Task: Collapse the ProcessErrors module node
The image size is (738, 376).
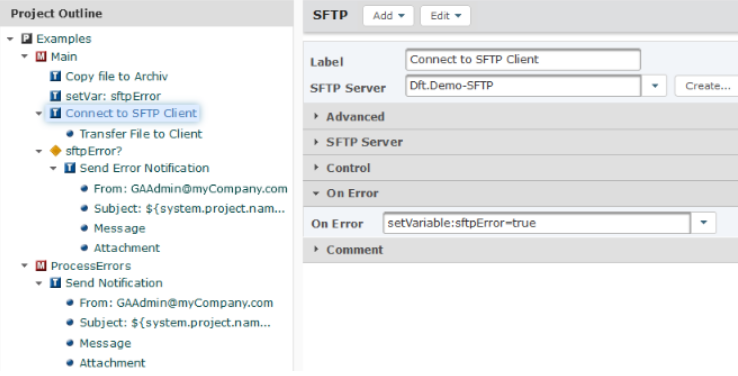Action: (24, 266)
